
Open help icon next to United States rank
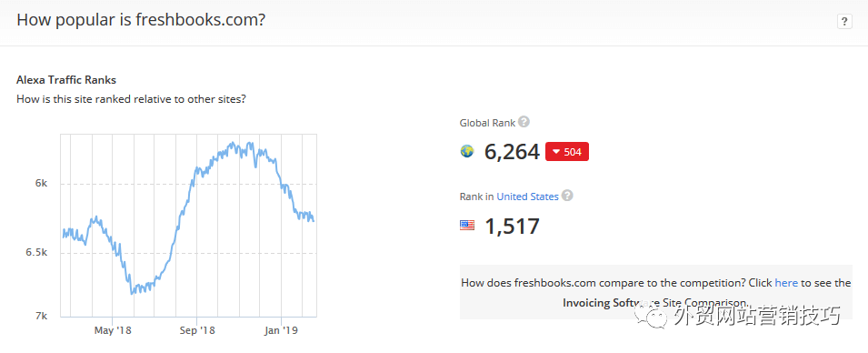[567, 196]
